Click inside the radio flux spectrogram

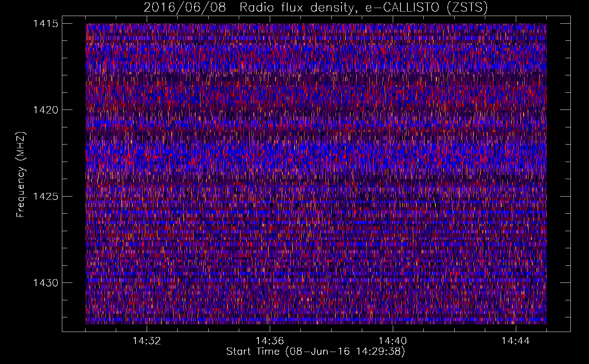point(316,174)
